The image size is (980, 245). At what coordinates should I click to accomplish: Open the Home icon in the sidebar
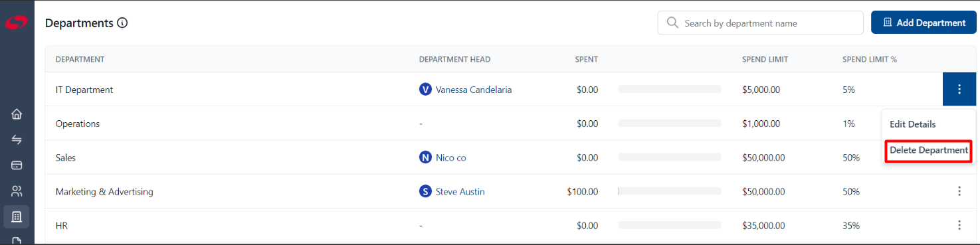click(17, 114)
